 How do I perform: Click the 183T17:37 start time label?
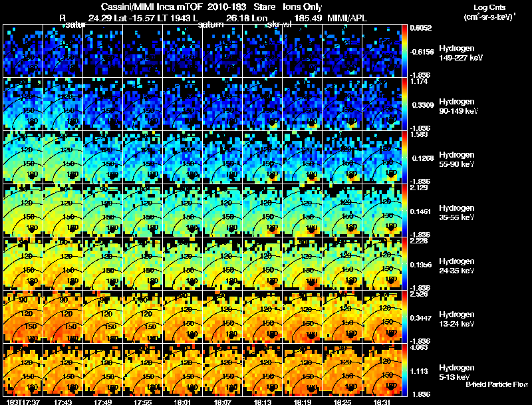tap(23, 402)
